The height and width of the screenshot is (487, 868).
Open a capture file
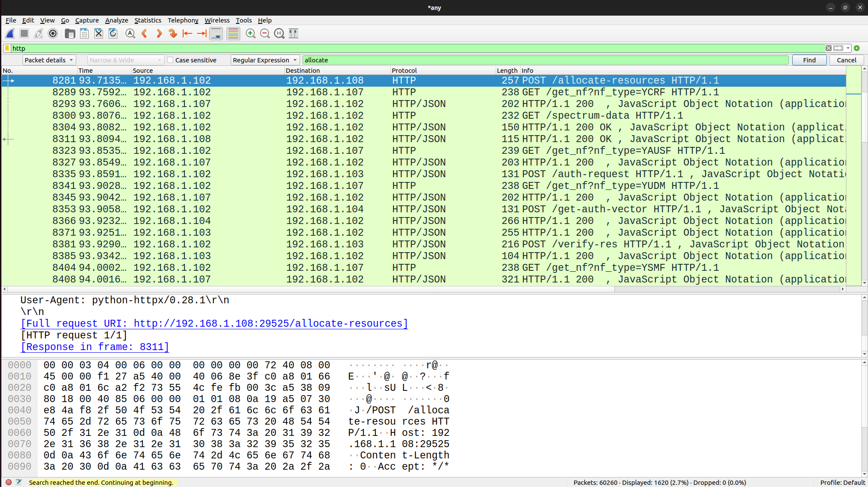(70, 33)
